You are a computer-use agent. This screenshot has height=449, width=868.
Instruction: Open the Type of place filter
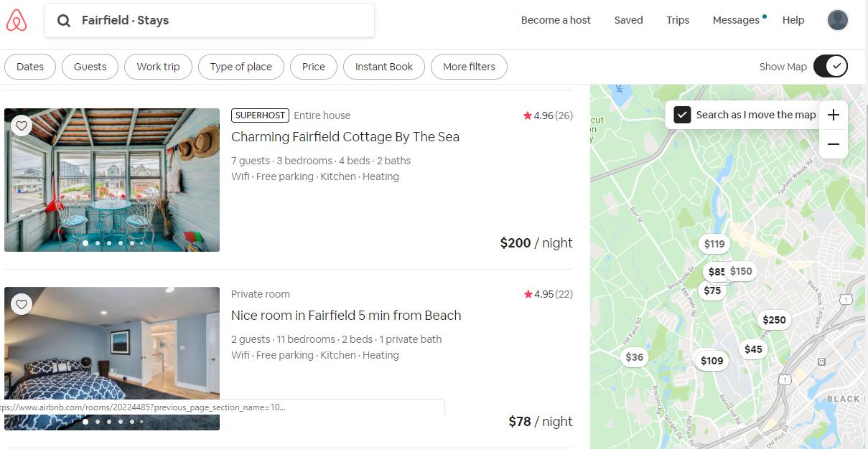pos(241,66)
